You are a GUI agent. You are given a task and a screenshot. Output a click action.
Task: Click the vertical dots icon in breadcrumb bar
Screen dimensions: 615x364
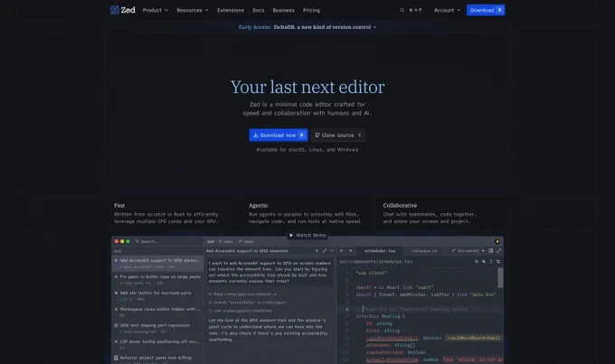pos(491,261)
